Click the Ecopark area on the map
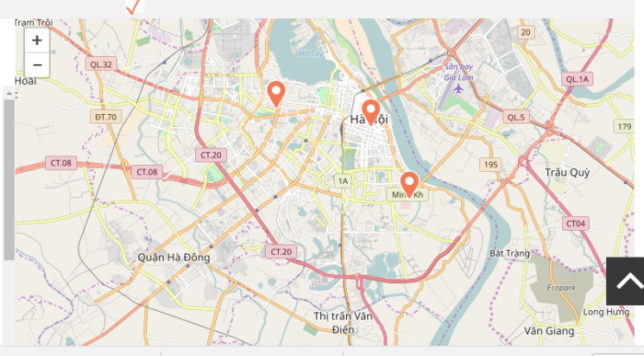The width and height of the screenshot is (644, 356). coord(561,288)
